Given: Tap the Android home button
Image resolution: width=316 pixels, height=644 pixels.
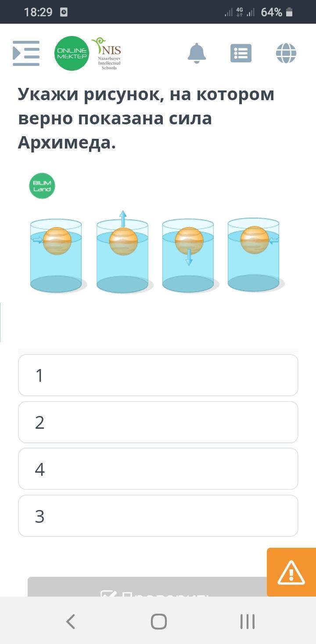Looking at the screenshot, I should (158, 622).
